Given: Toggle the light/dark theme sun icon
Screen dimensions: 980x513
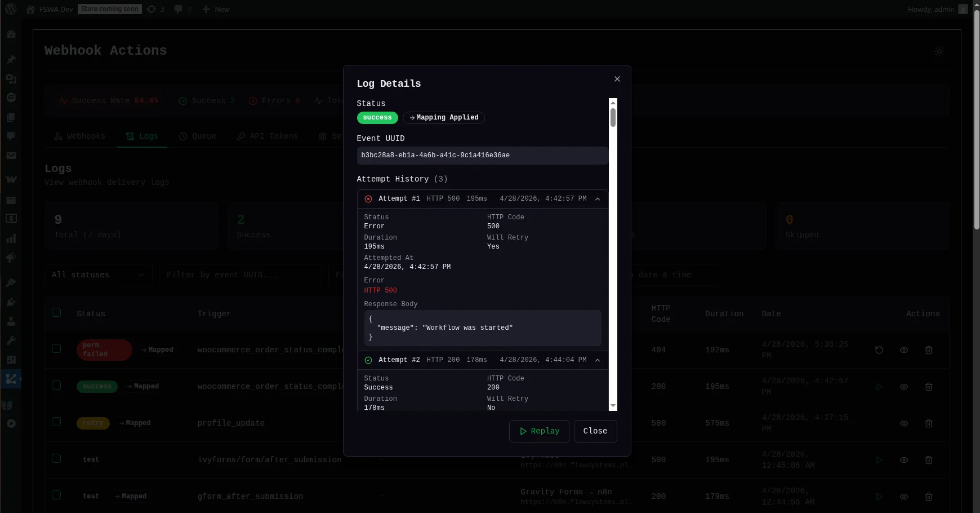Looking at the screenshot, I should [939, 51].
